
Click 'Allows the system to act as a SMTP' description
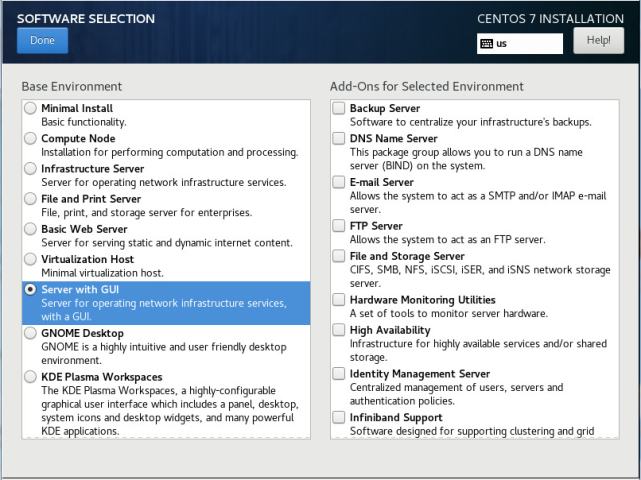click(x=478, y=203)
